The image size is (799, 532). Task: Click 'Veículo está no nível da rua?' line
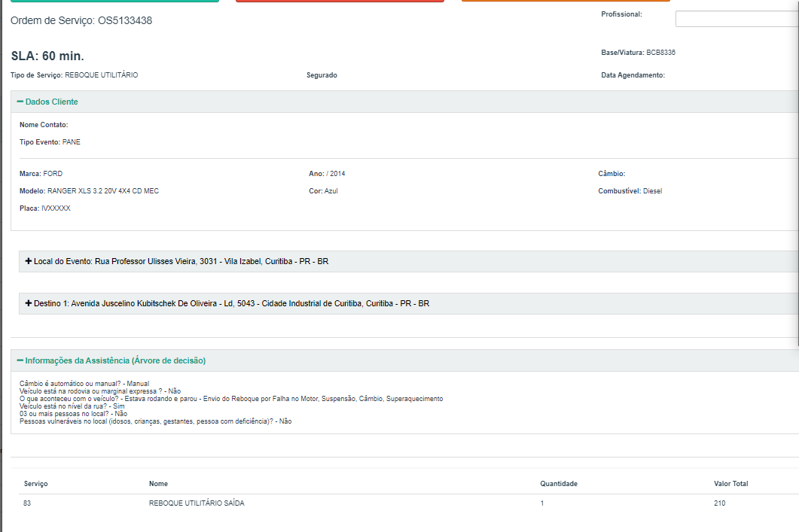pos(72,406)
